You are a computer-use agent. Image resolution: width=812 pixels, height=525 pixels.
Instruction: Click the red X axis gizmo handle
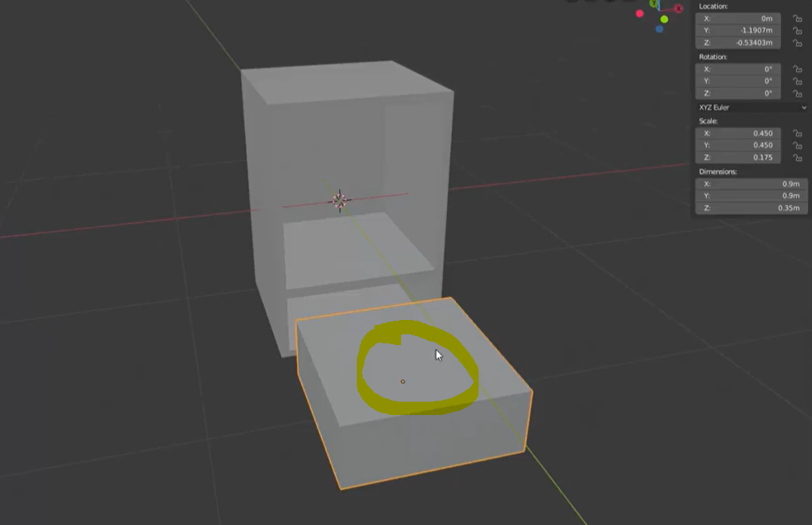pos(679,8)
